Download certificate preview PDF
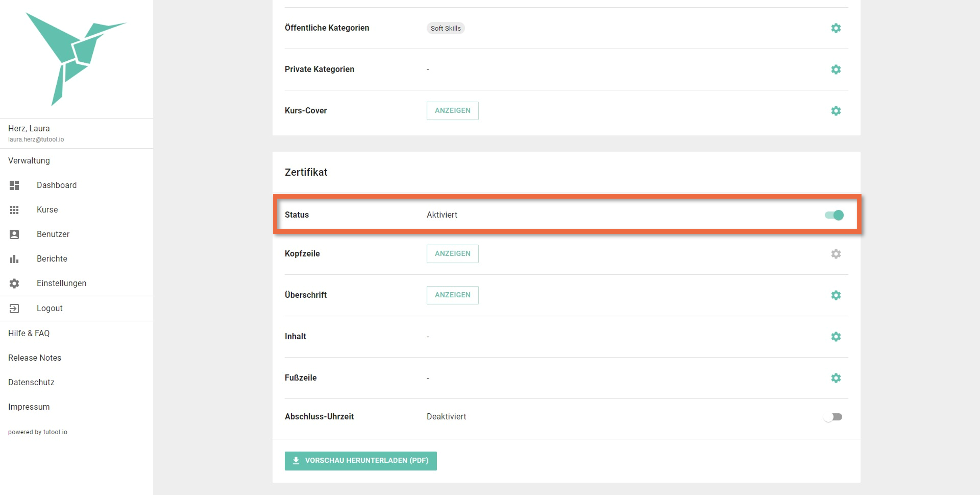Viewport: 980px width, 495px height. 360,461
